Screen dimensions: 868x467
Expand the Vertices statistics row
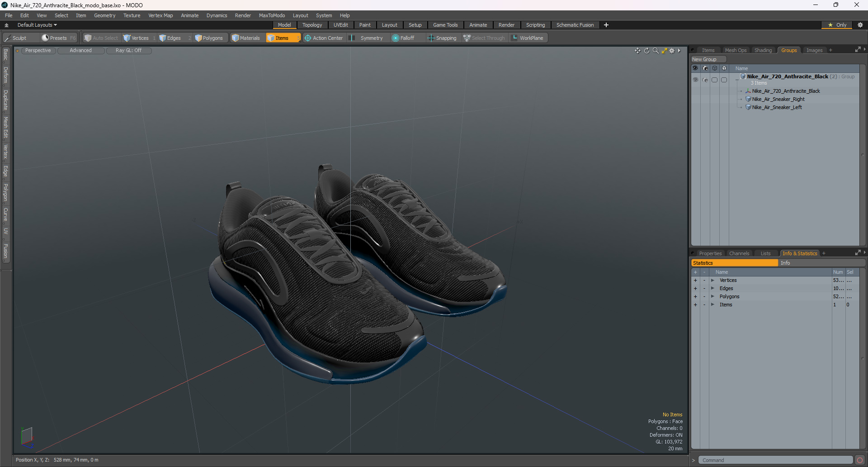(712, 280)
